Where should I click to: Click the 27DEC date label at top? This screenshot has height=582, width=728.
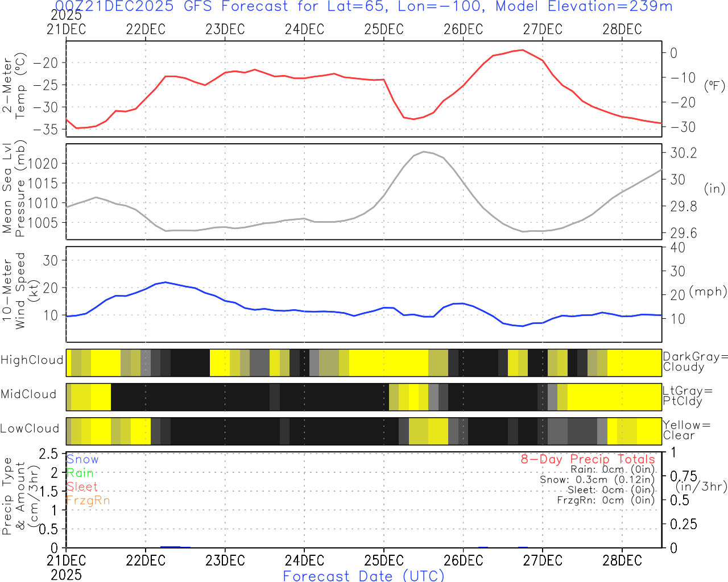pos(543,30)
